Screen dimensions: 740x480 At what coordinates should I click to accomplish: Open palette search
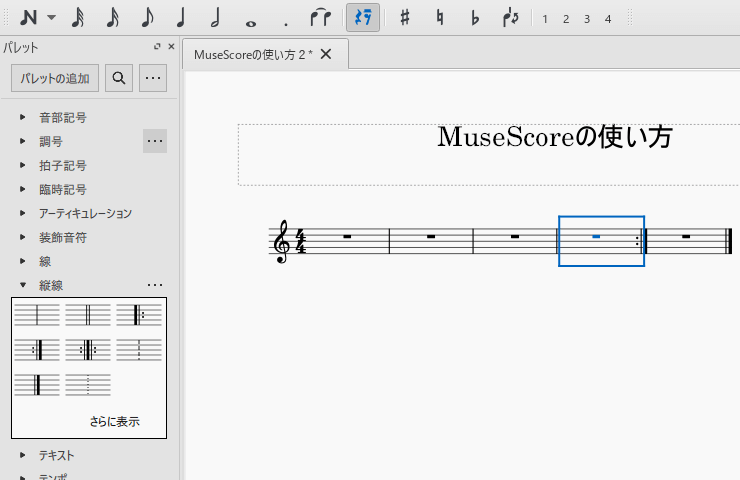[119, 78]
